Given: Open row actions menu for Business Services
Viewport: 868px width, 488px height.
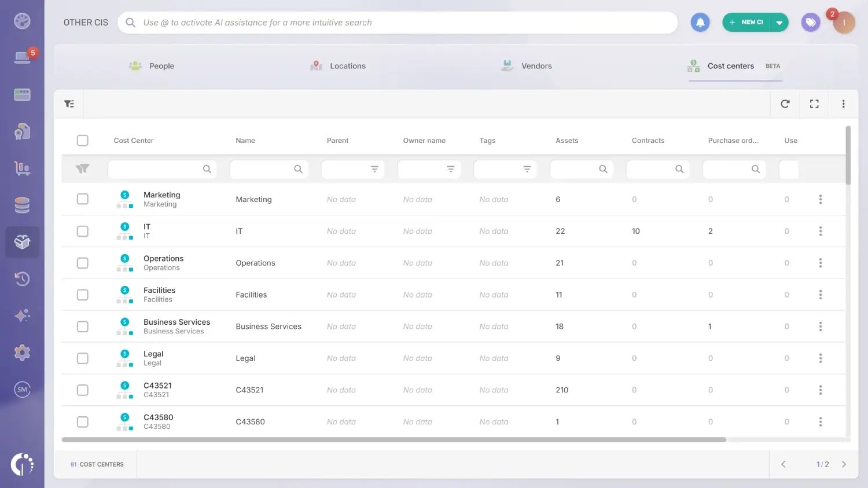Looking at the screenshot, I should 821,326.
